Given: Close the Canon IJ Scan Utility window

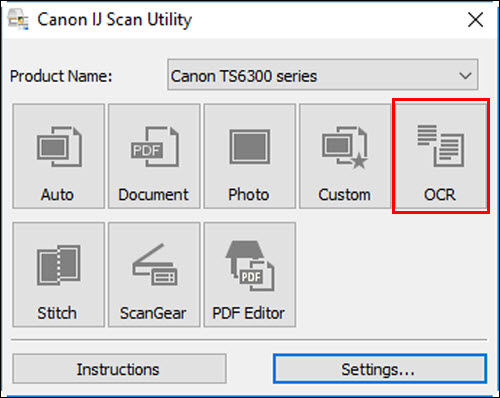Looking at the screenshot, I should point(475,20).
